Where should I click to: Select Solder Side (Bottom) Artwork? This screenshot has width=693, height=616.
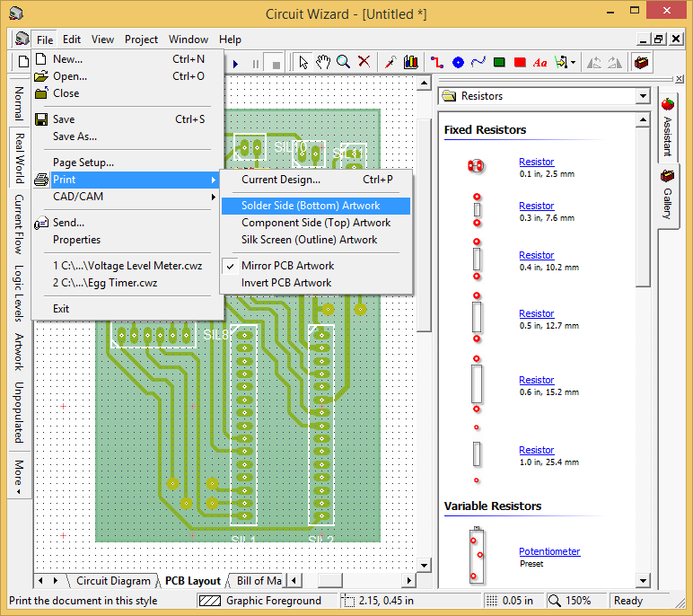[316, 206]
